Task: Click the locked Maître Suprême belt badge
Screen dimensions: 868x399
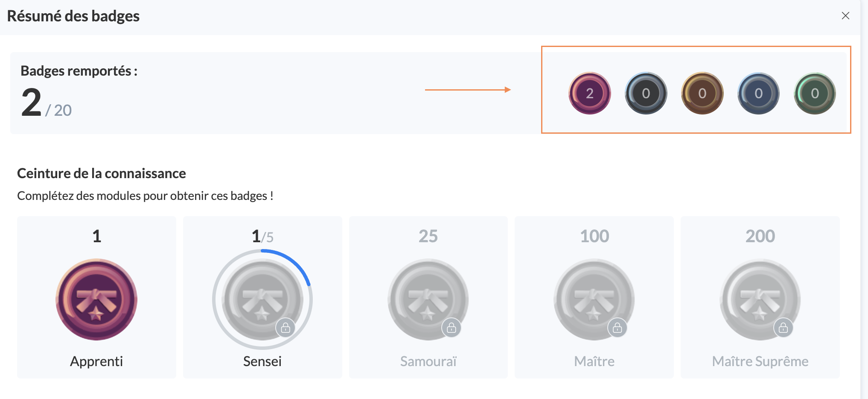Action: pyautogui.click(x=760, y=298)
